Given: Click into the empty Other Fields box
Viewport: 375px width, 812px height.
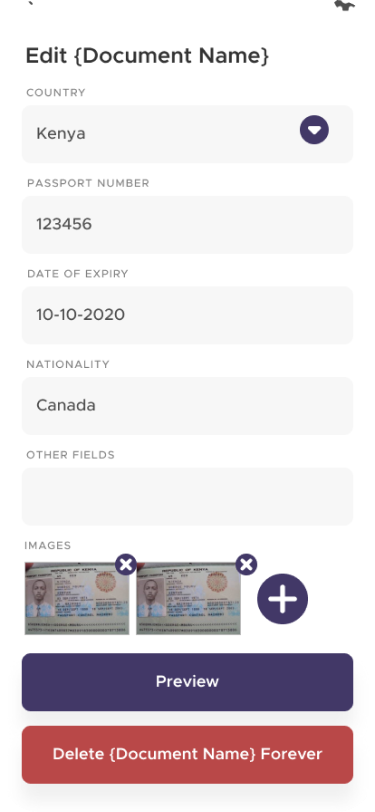Looking at the screenshot, I should pos(187,496).
